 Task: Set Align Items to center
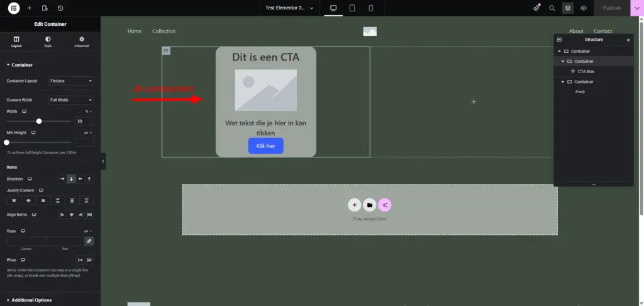coord(72,215)
